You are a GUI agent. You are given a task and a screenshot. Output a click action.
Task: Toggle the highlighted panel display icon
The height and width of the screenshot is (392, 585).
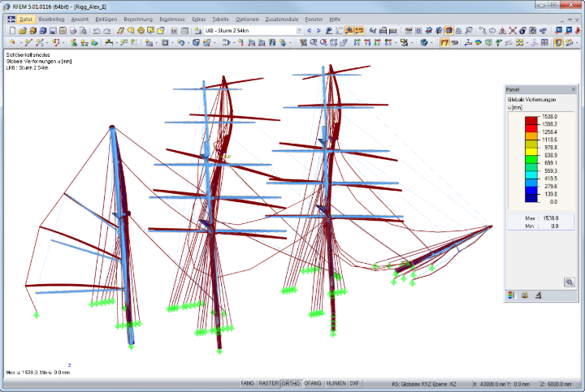click(x=558, y=43)
